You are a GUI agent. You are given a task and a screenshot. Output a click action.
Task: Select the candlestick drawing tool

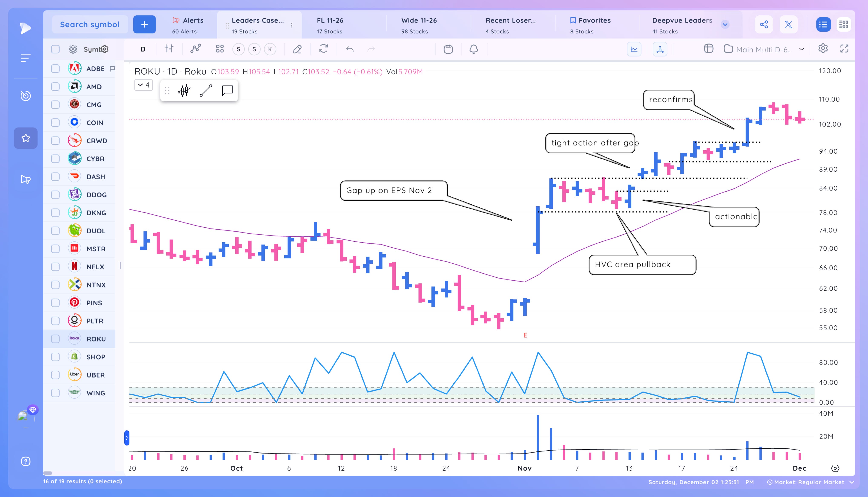click(184, 90)
